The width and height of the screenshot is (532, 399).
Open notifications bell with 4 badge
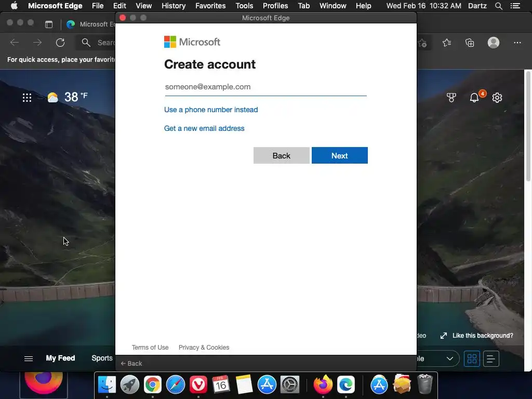click(x=475, y=98)
